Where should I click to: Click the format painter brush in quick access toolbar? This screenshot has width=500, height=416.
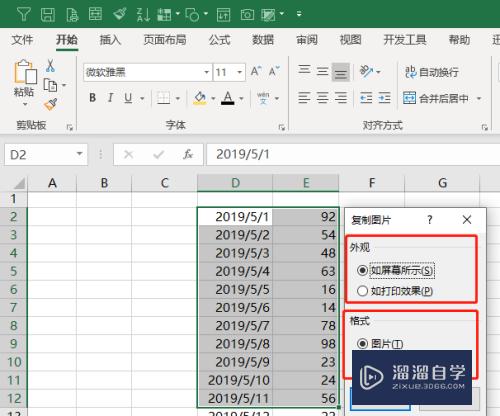coord(120,14)
